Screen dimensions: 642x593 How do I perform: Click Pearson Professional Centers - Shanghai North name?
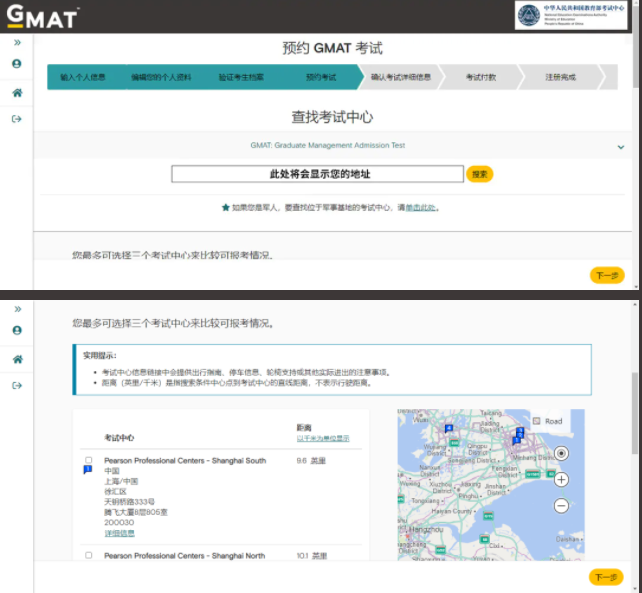click(185, 556)
